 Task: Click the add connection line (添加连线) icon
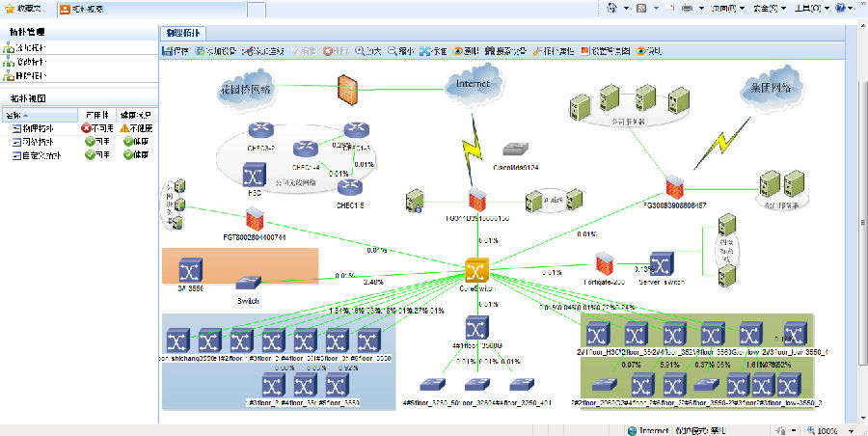tap(248, 51)
